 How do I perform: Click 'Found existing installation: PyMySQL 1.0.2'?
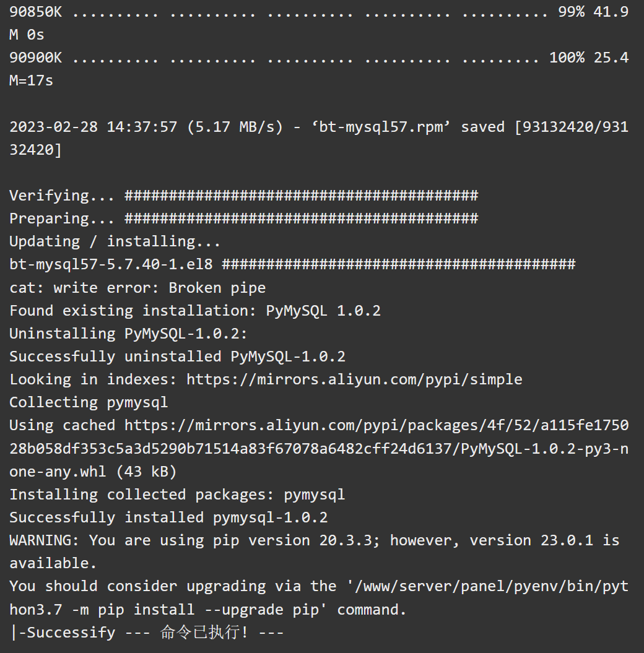(195, 311)
